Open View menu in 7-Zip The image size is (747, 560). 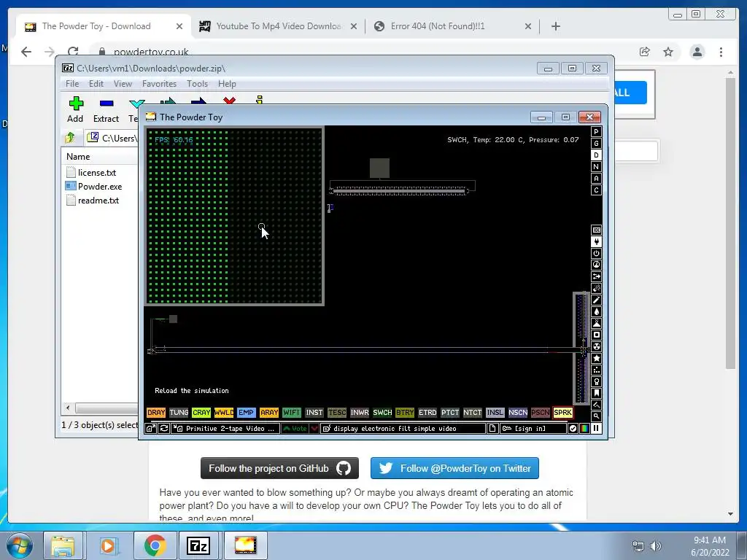coord(123,84)
